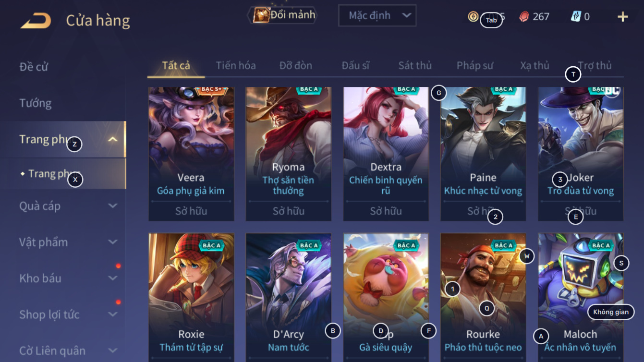Expand the Vật phẩm sidebar section
644x362 pixels.
[113, 242]
